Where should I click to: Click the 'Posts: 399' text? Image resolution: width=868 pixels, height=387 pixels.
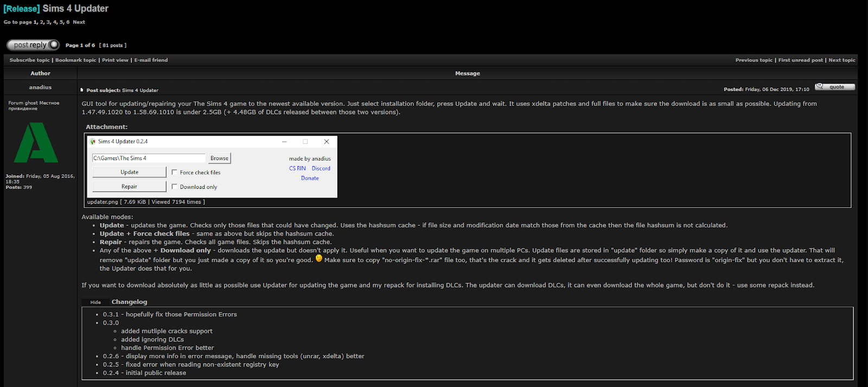click(19, 187)
